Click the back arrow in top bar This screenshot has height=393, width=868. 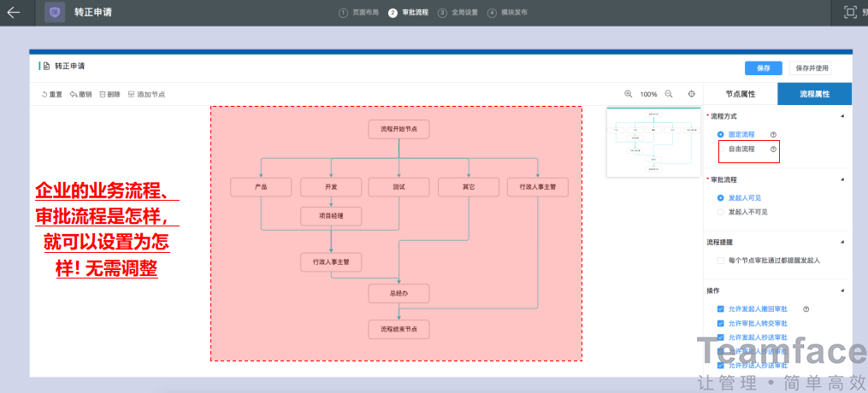(14, 12)
